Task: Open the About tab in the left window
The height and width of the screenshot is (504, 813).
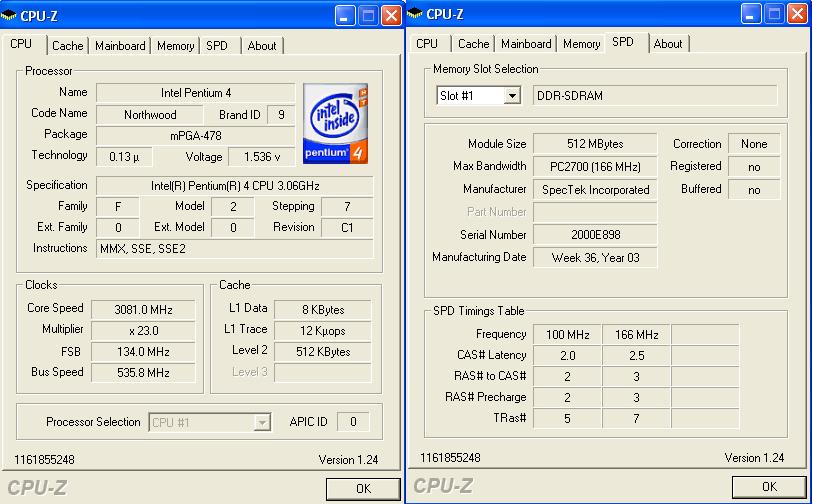Action: point(262,46)
